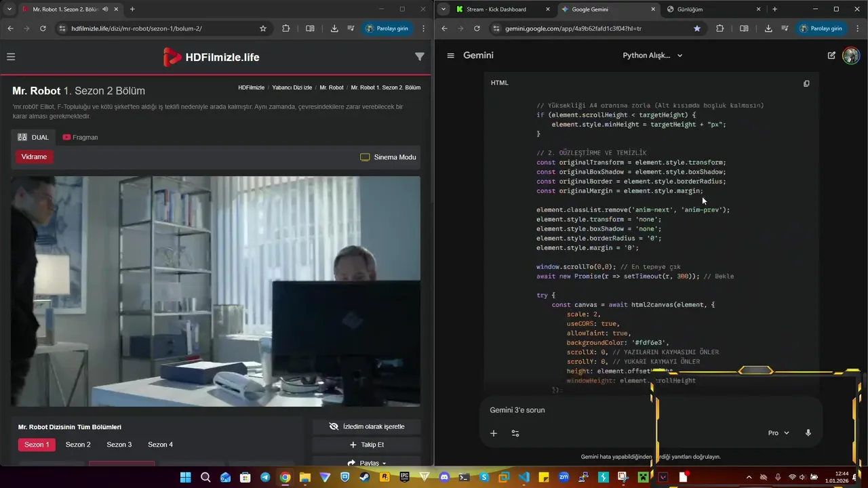The height and width of the screenshot is (488, 868).
Task: Expand the Paylaş dropdown
Action: [366, 462]
